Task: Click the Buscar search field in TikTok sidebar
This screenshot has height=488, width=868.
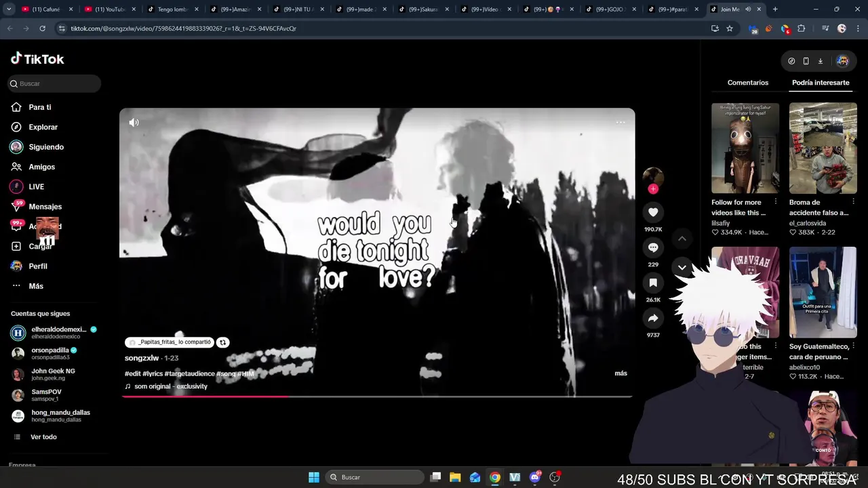Action: 54,83
